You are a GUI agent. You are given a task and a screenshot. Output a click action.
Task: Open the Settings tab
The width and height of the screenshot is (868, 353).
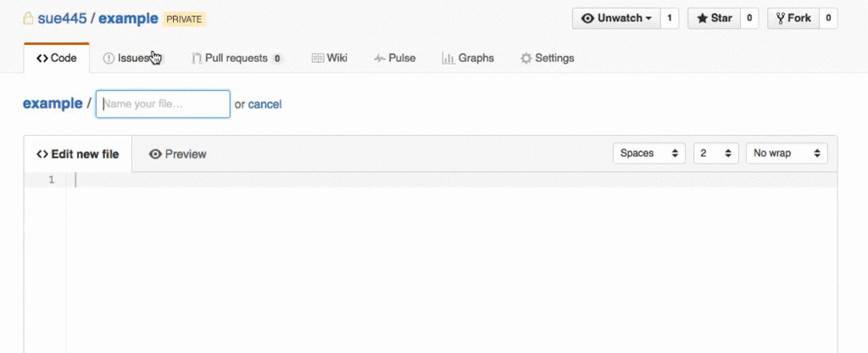click(x=548, y=59)
